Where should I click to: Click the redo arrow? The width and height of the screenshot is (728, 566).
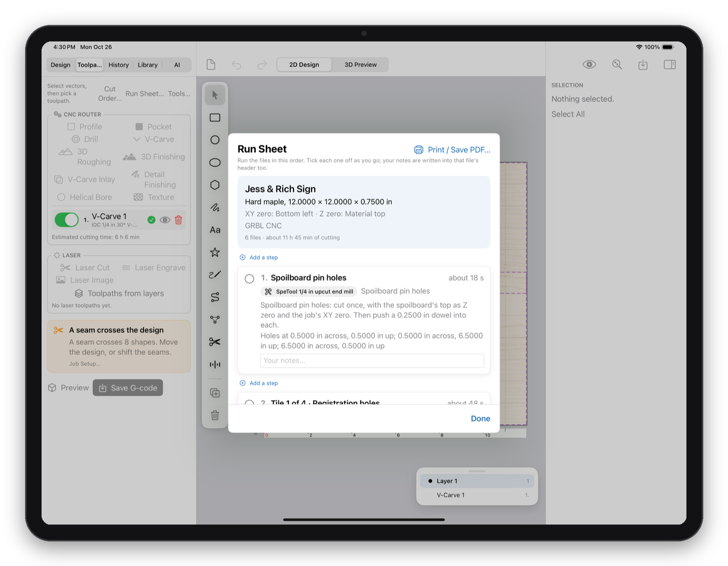pos(262,65)
